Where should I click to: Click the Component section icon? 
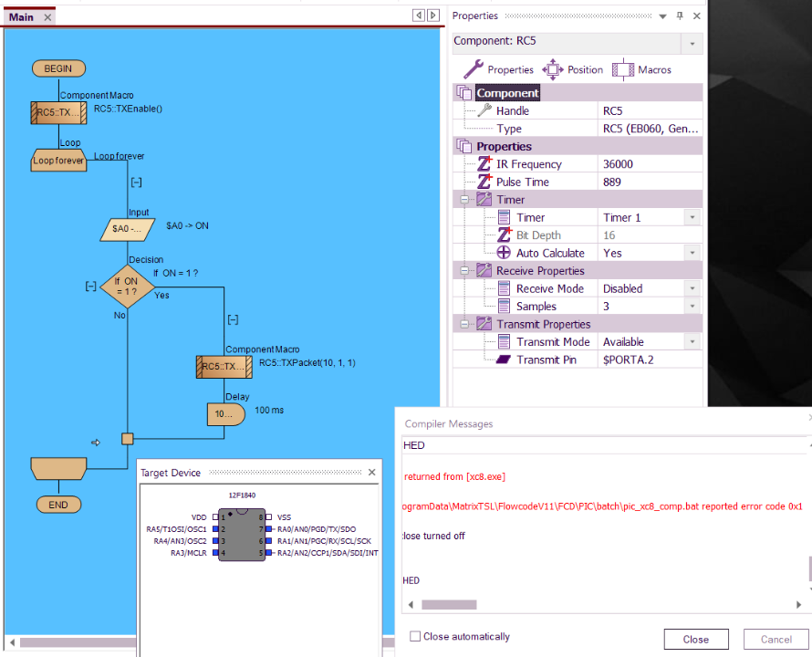464,93
